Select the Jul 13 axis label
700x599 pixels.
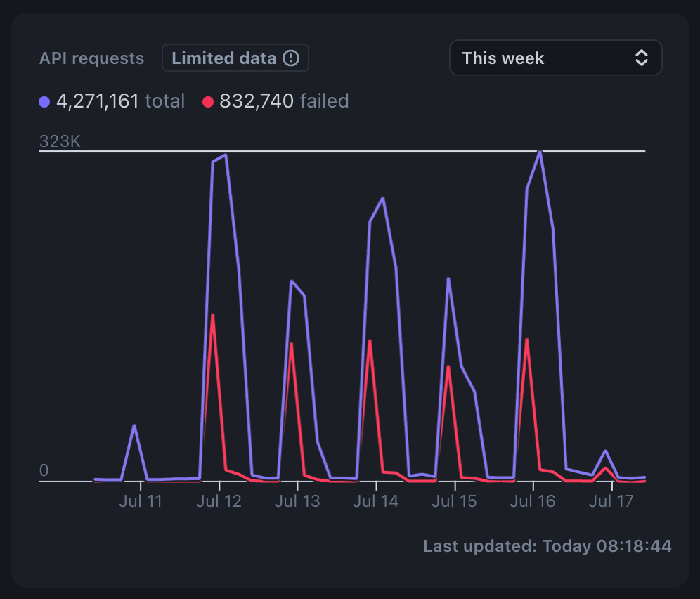tap(297, 501)
